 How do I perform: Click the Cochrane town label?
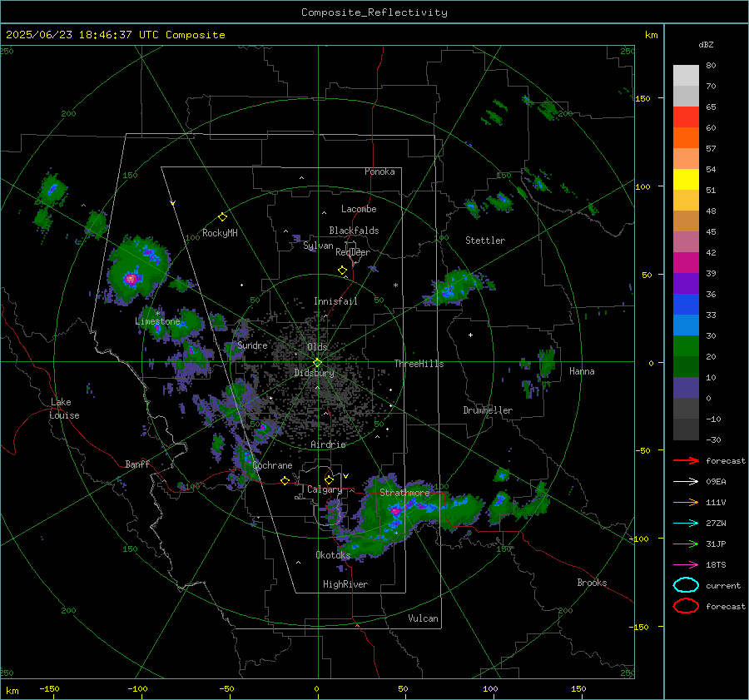272,465
